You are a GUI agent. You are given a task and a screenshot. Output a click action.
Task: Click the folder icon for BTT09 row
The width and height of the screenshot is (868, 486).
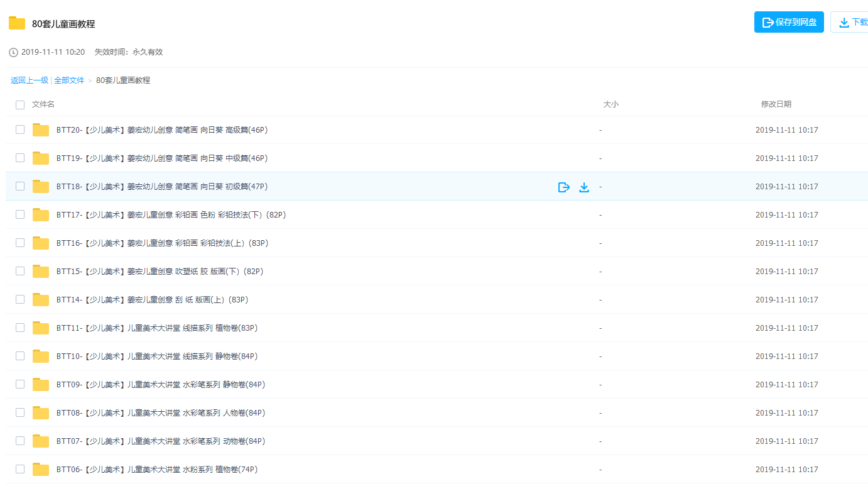click(41, 385)
